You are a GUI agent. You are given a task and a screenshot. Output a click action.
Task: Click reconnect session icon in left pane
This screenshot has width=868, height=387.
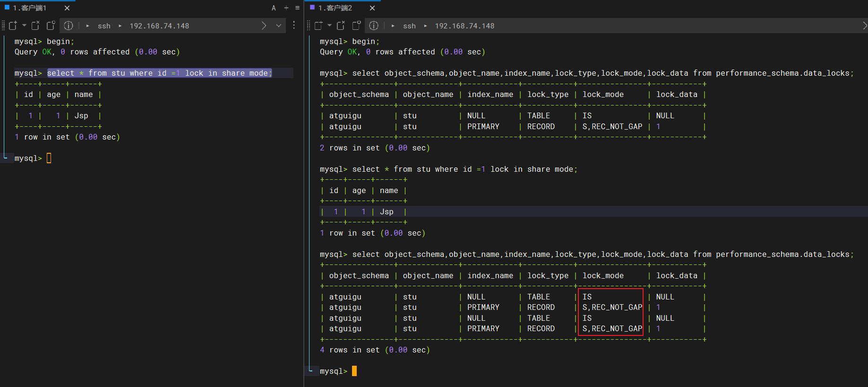coord(51,26)
